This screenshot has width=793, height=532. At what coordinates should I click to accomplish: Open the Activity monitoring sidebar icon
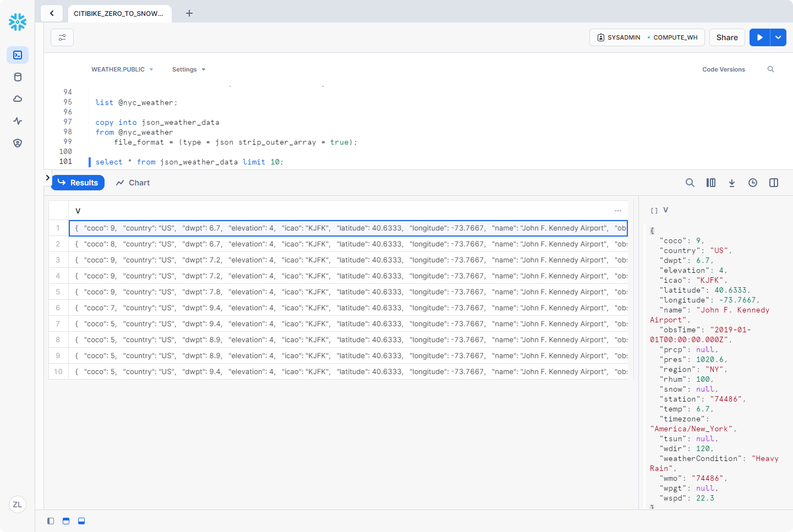point(18,121)
